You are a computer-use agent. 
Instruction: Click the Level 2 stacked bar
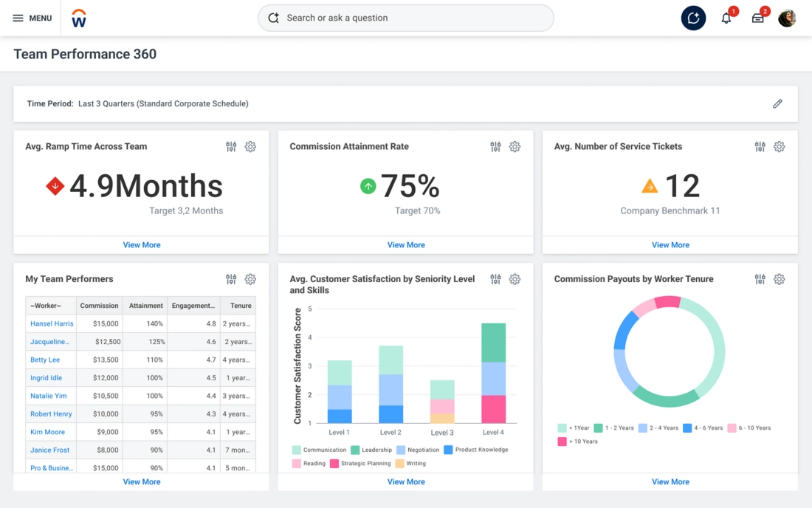click(391, 385)
